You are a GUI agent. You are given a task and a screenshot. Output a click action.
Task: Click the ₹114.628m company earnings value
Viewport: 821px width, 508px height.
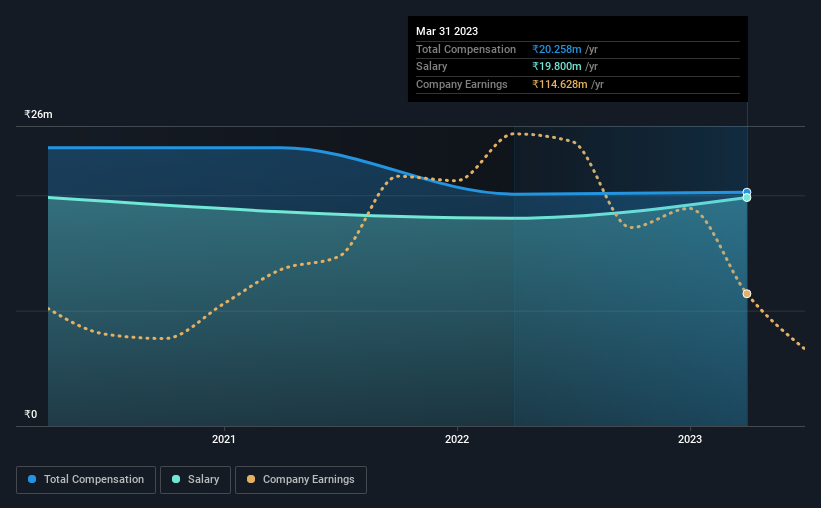[x=560, y=84]
